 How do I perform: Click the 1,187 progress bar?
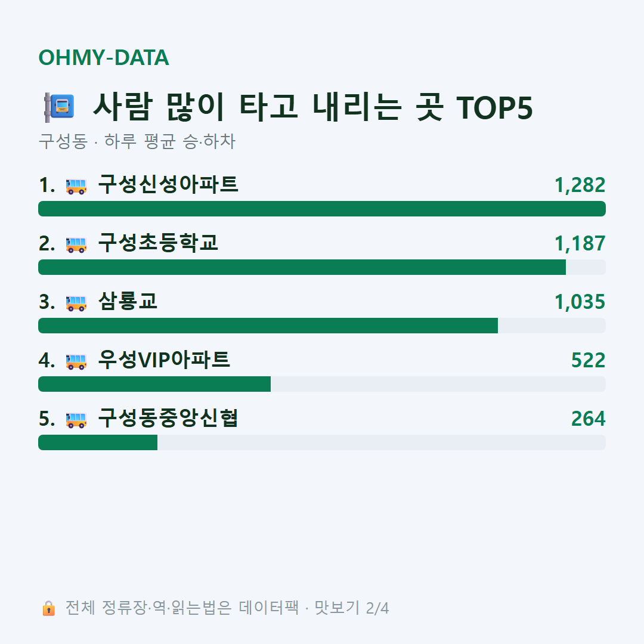[x=322, y=267]
